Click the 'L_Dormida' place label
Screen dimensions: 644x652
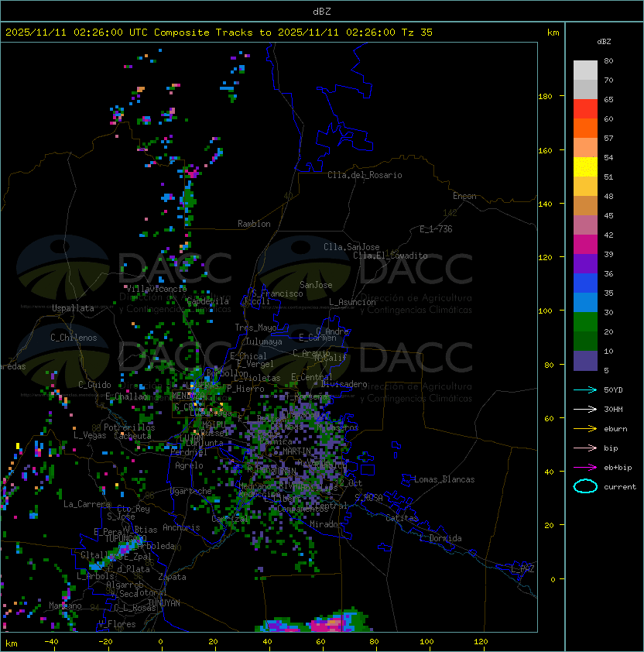pos(440,538)
